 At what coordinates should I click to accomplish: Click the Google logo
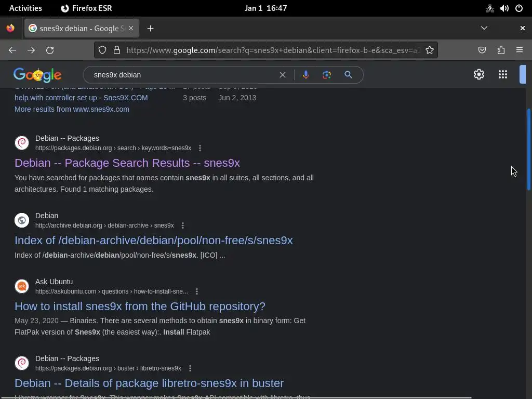click(x=37, y=75)
